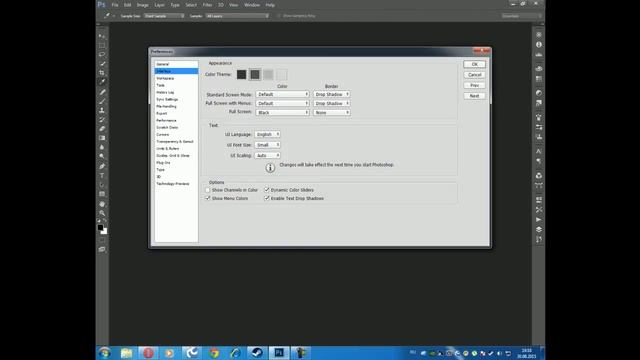Select General in preferences list
This screenshot has width=640, height=360.
[x=176, y=64]
